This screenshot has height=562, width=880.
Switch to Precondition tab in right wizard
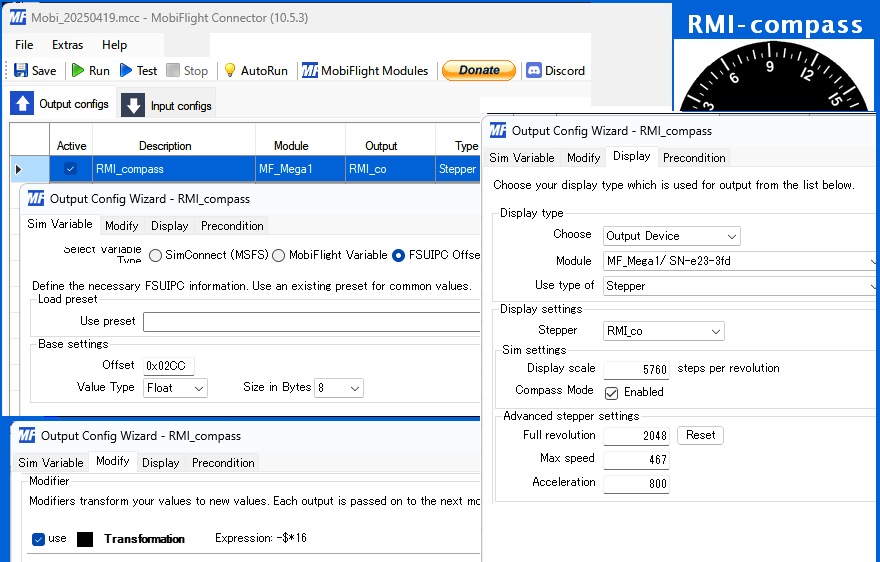[x=694, y=158]
